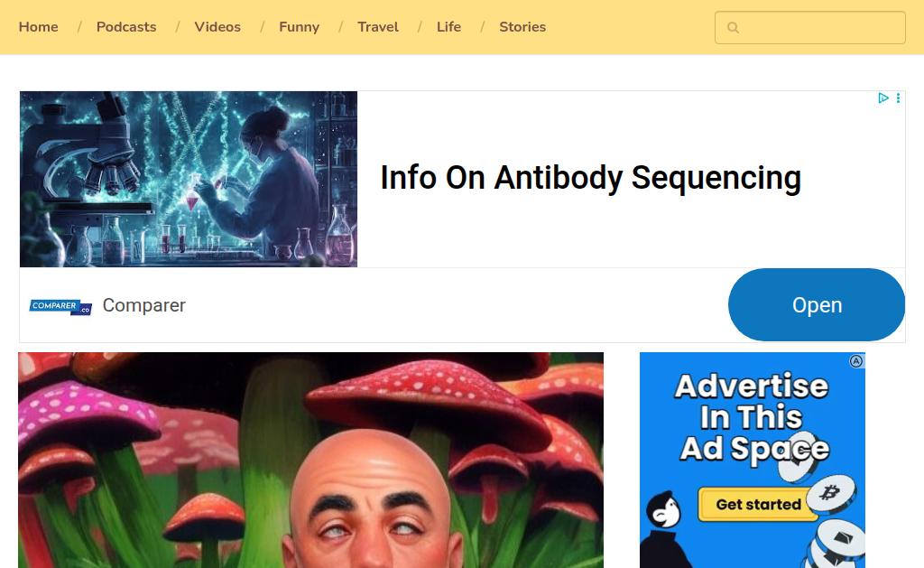Go to the Home page

[38, 27]
